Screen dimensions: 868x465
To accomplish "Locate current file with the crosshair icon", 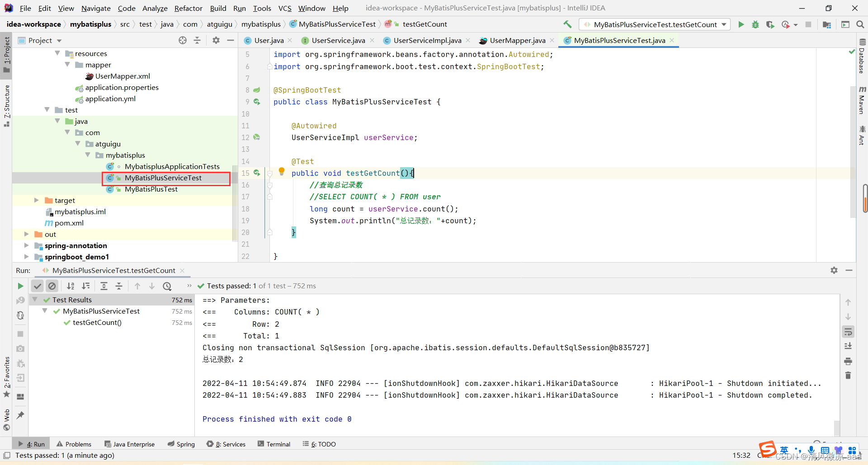I will click(x=183, y=40).
